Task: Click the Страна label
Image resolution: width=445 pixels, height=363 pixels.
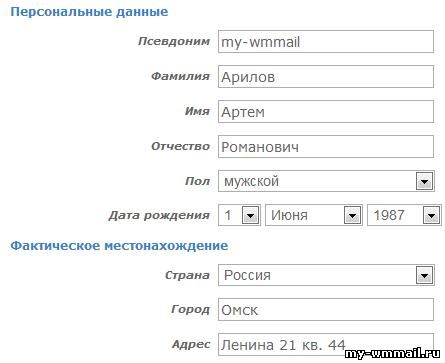Action: [x=188, y=275]
